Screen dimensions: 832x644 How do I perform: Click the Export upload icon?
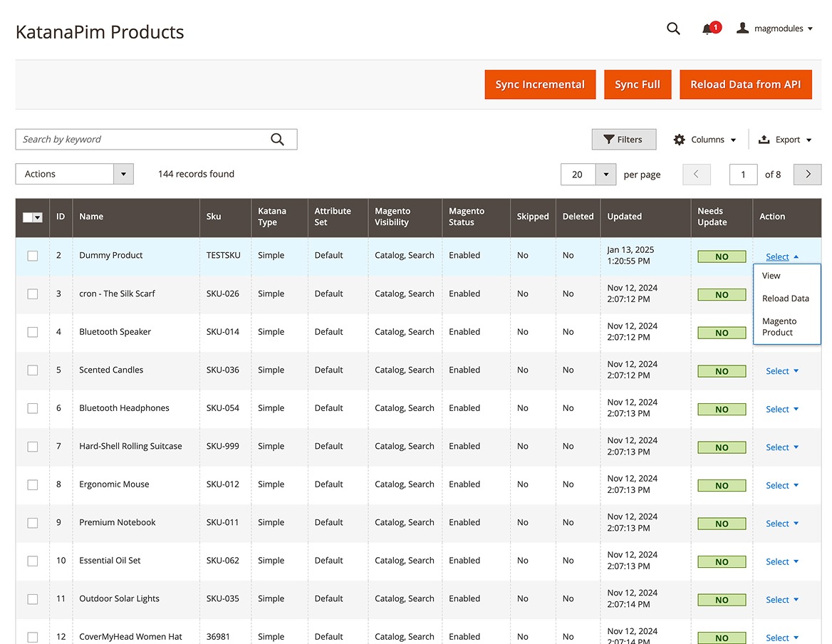tap(764, 139)
